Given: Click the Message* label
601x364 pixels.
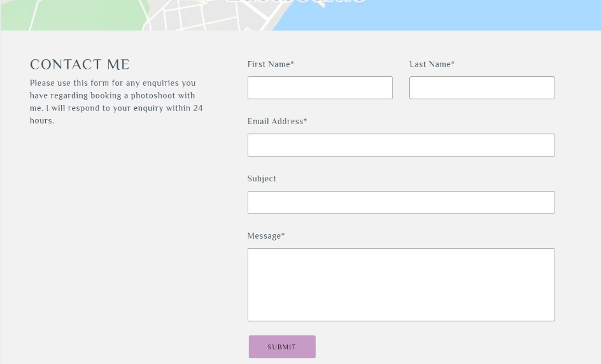Looking at the screenshot, I should [x=265, y=236].
